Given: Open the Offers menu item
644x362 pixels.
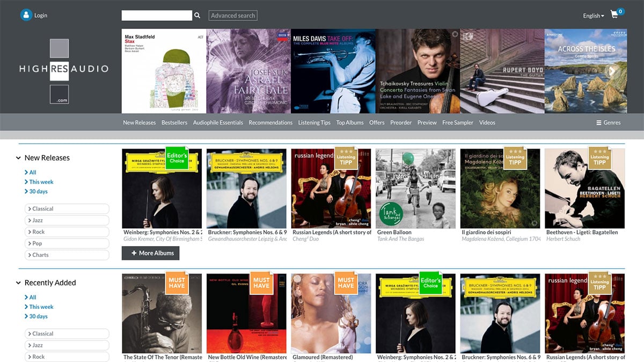Looking at the screenshot, I should coord(377,123).
